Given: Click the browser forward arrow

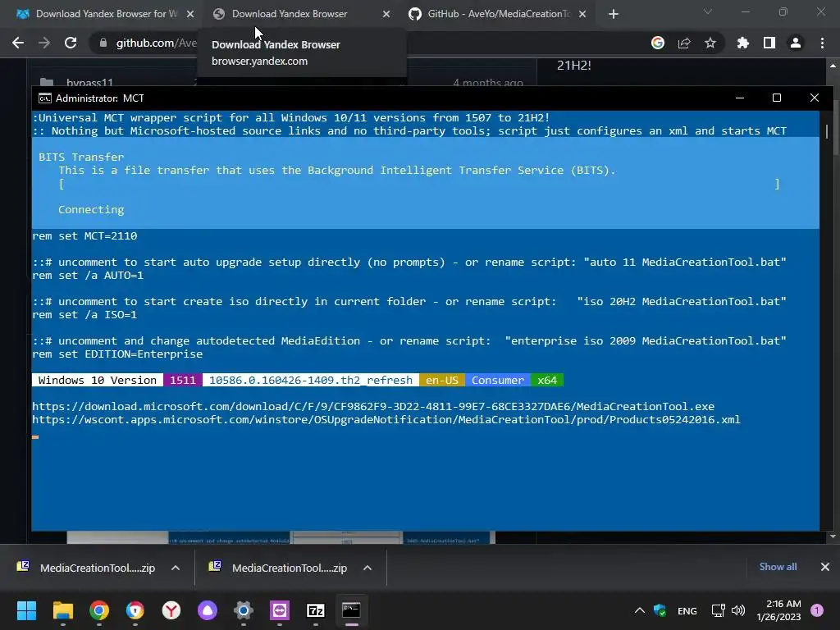Looking at the screenshot, I should pos(44,43).
